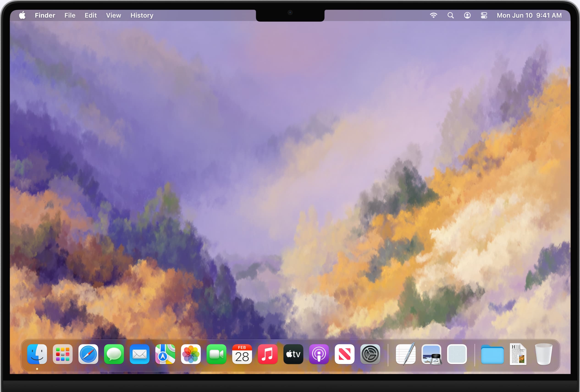Launch Safari from the Dock
Screen dimensions: 580x392
88,354
